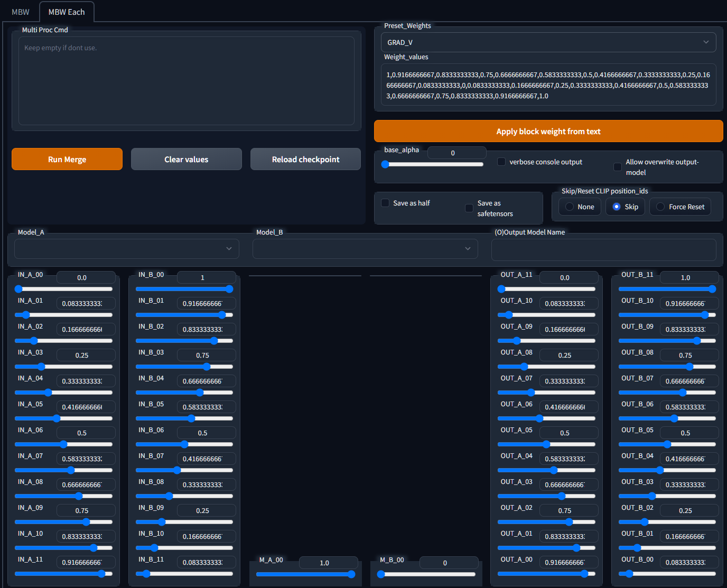
Task: Click the Output Model Name field
Action: click(603, 249)
